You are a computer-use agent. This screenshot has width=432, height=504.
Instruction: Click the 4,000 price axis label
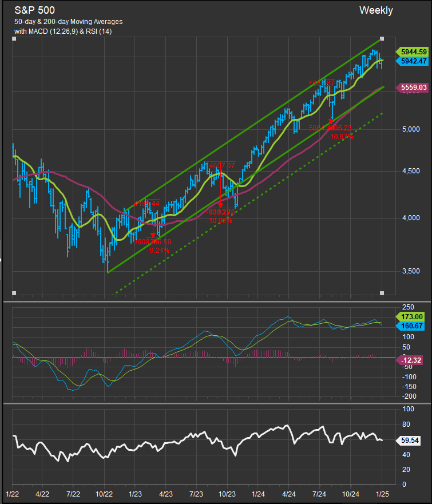point(411,218)
